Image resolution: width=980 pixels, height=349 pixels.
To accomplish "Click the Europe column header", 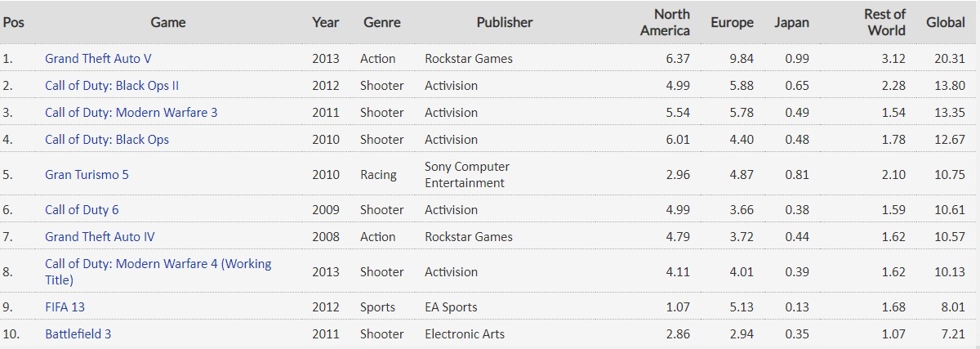I will [x=732, y=23].
